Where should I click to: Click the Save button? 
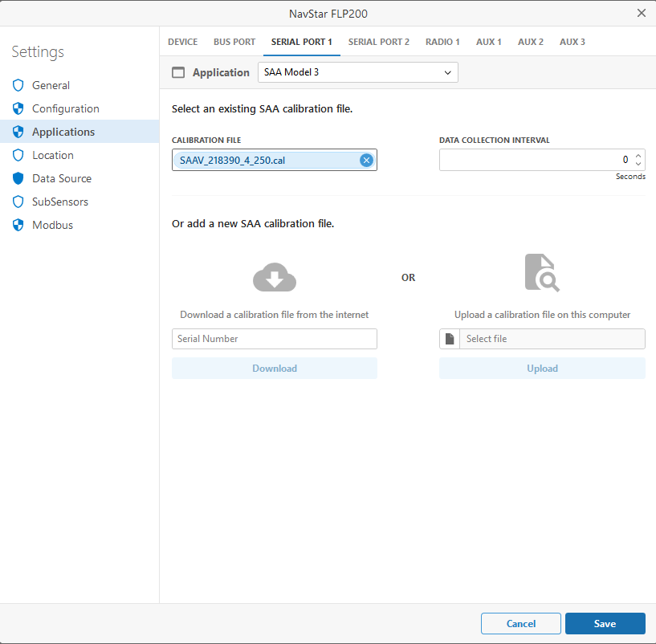click(605, 623)
